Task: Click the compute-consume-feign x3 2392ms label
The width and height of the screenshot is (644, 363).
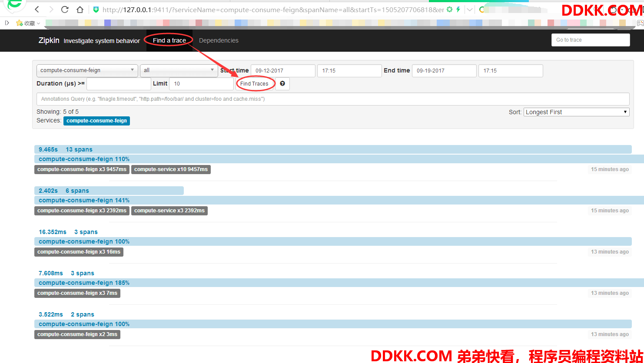Action: pyautogui.click(x=82, y=211)
